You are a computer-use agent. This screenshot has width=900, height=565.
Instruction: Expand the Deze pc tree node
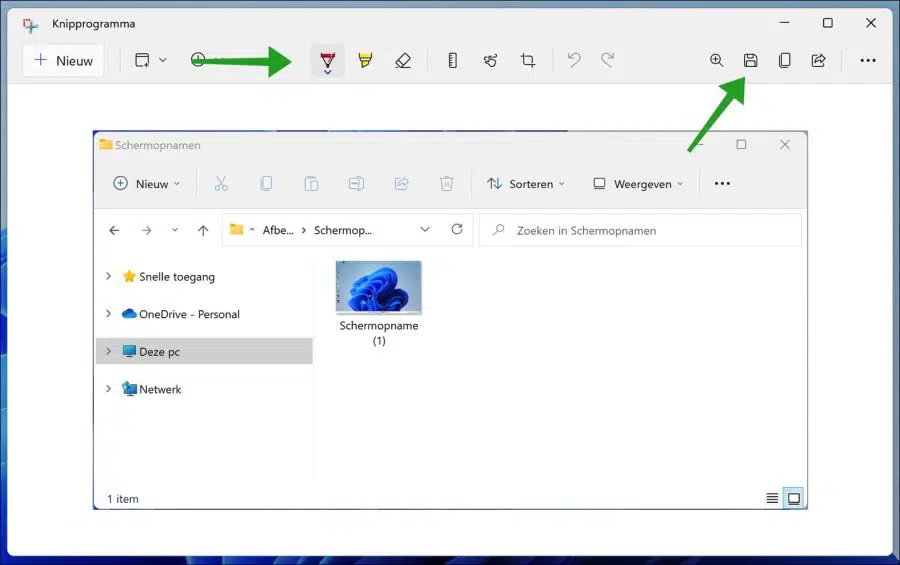[x=108, y=351]
